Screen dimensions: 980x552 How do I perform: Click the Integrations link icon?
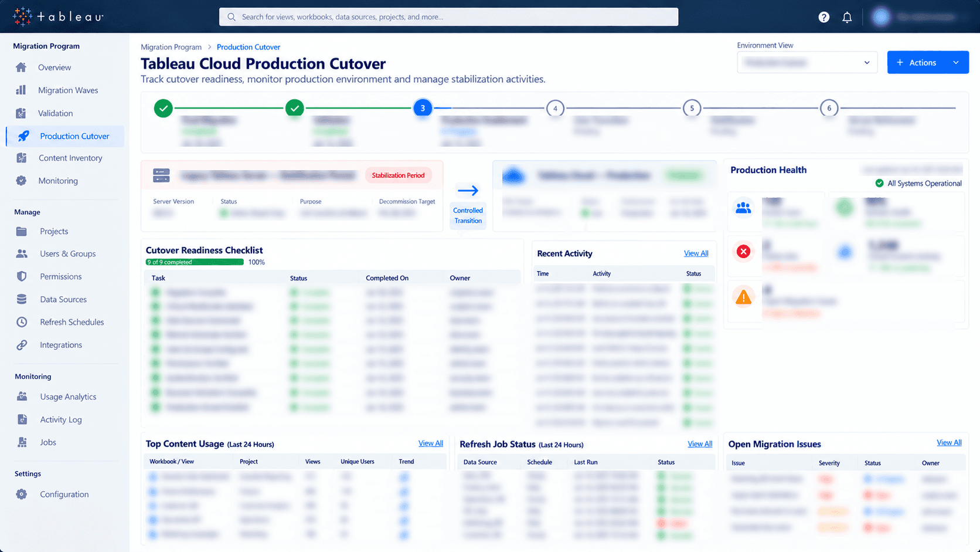[x=22, y=345]
